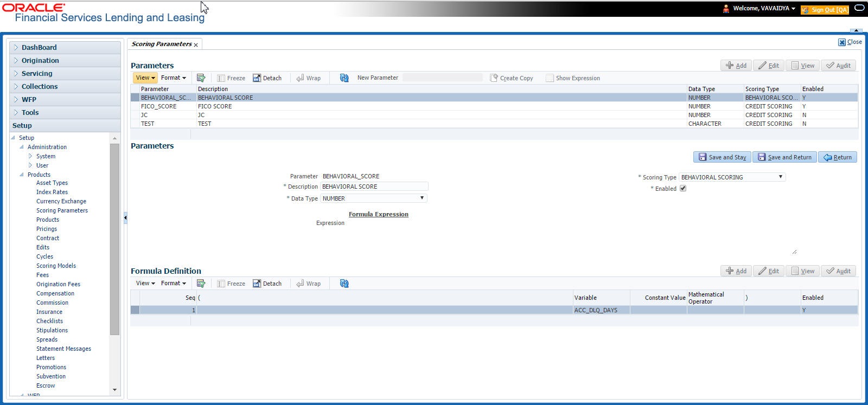
Task: Open the Scoring Type dropdown
Action: (x=732, y=177)
